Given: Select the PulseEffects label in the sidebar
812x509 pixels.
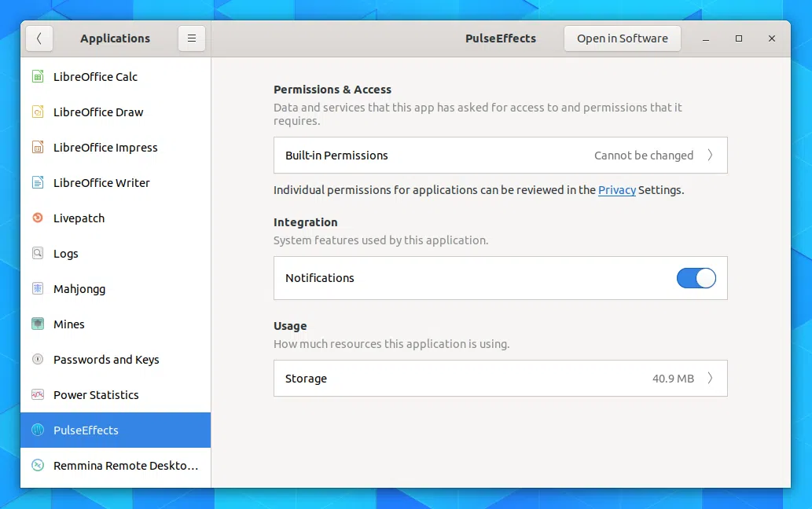Looking at the screenshot, I should pyautogui.click(x=86, y=430).
